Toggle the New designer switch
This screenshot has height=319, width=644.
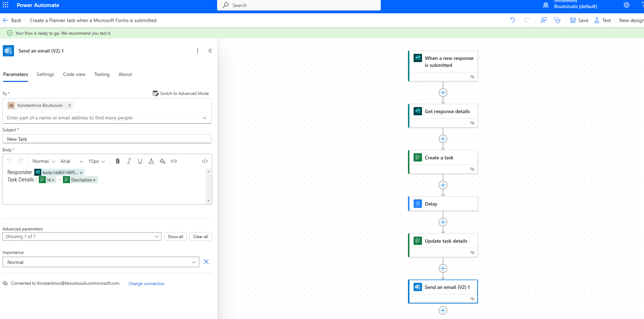click(x=631, y=20)
